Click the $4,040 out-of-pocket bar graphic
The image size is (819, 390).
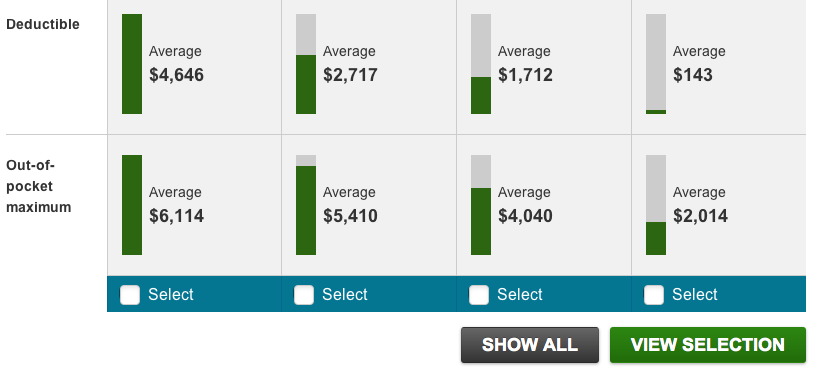pos(481,205)
